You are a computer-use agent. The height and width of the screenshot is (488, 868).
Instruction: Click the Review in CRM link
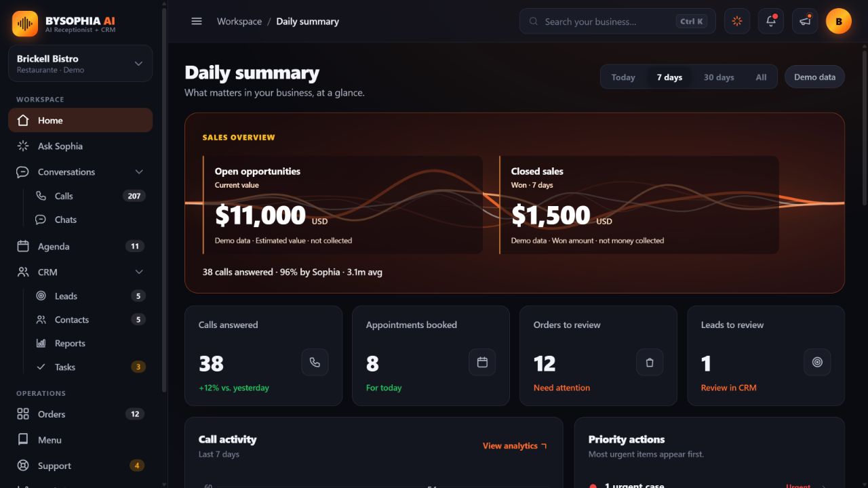[728, 388]
